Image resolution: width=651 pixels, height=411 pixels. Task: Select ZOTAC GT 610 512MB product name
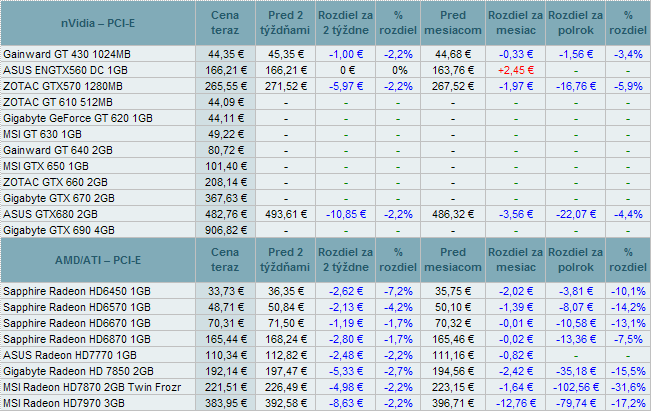click(58, 102)
